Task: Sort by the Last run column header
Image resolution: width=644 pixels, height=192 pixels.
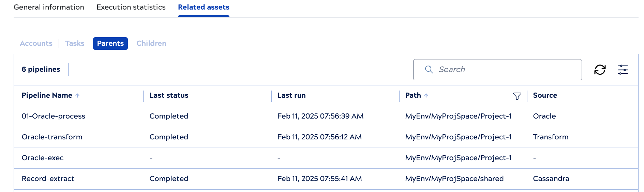Action: (291, 96)
